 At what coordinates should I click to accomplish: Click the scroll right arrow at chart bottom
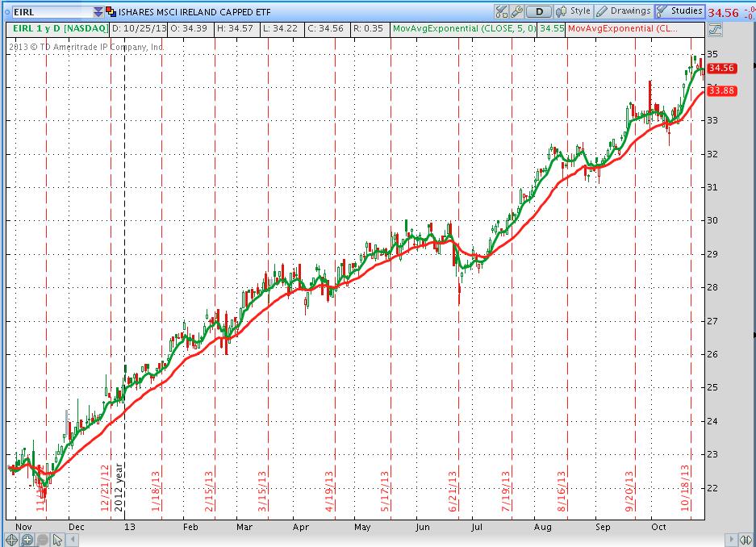732,539
